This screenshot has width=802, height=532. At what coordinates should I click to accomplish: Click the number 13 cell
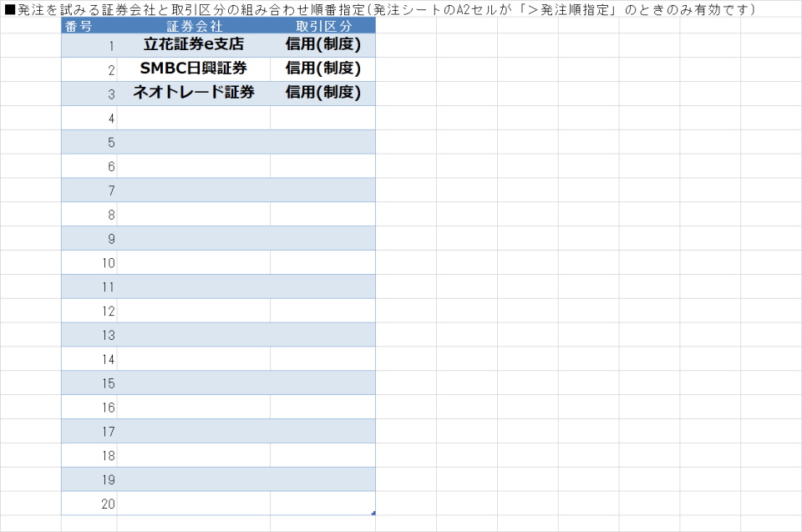[x=89, y=335]
